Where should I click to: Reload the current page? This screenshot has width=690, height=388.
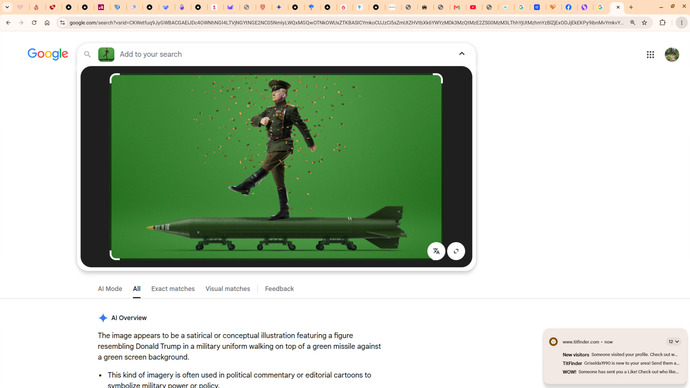[34, 22]
